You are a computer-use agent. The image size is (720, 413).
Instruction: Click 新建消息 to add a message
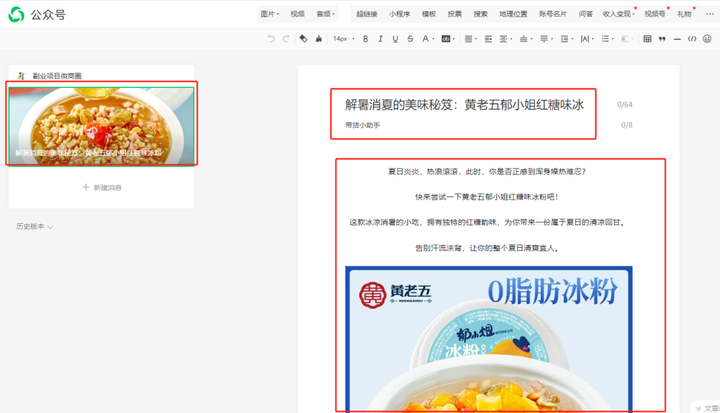(102, 187)
